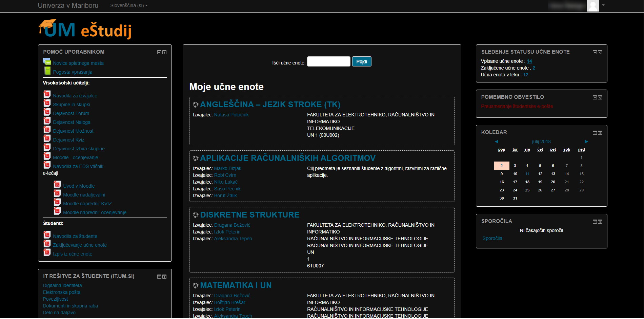Open PDF icon beside Skupine in skupki
The height and width of the screenshot is (319, 644).
point(47,103)
